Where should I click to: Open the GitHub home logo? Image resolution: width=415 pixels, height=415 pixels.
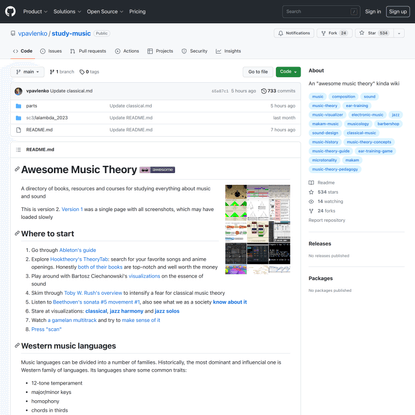(10, 11)
